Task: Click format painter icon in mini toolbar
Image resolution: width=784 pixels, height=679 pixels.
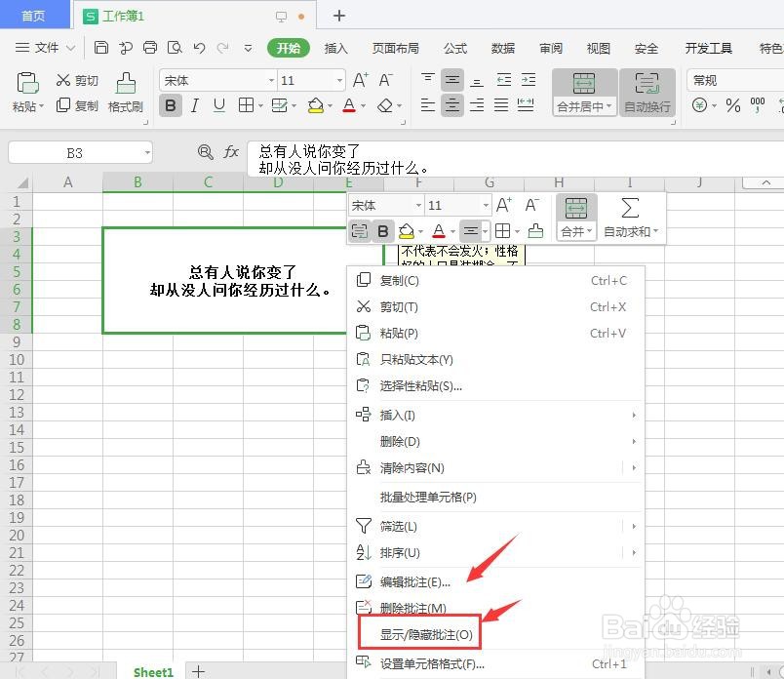Action: point(535,231)
